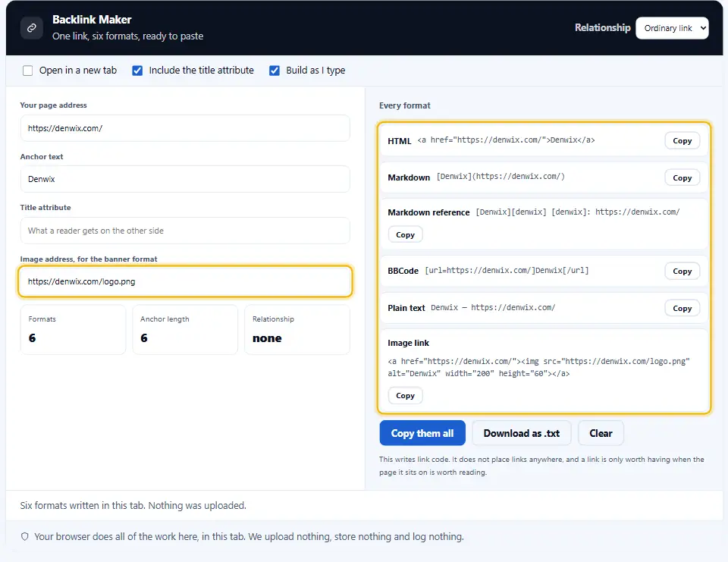The width and height of the screenshot is (728, 562).
Task: Click the Formats stat card showing 6
Action: pos(73,330)
